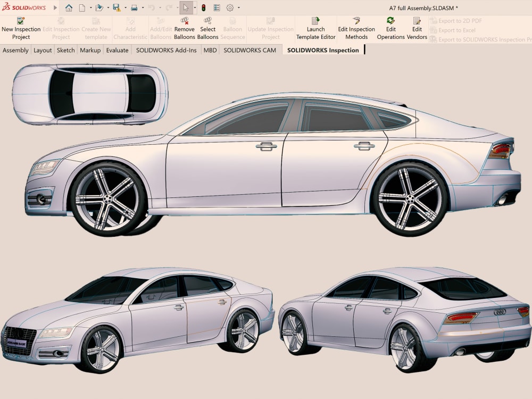
Task: Create a New document
Action: click(x=82, y=7)
